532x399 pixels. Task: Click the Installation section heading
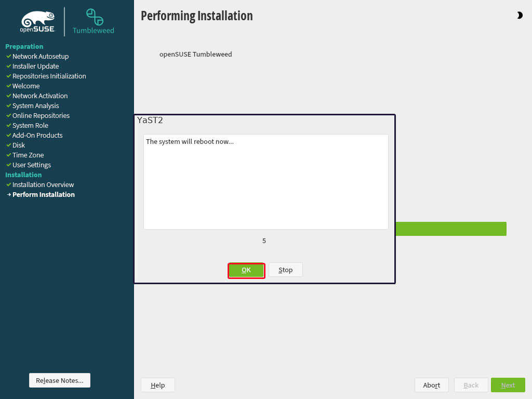coord(23,175)
